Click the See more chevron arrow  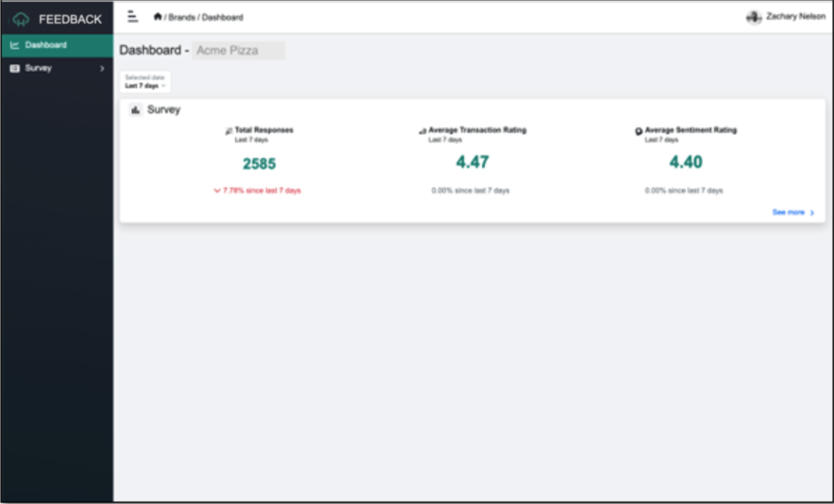pos(812,213)
